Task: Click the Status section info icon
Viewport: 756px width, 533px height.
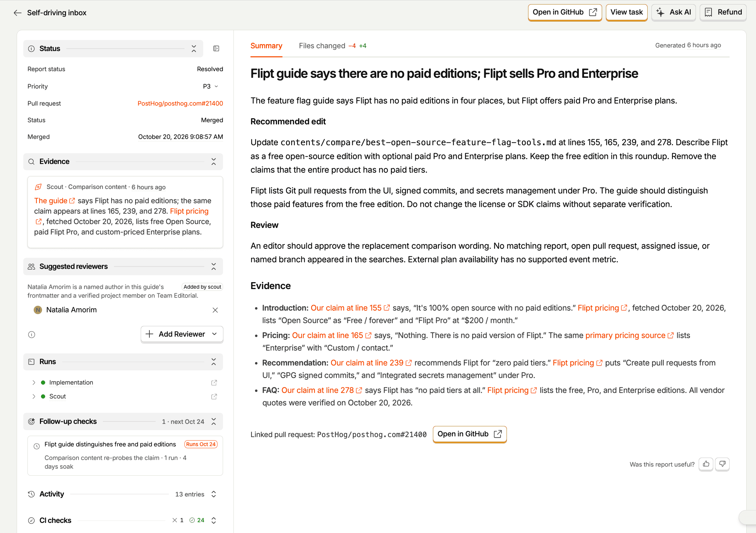Action: (31, 49)
